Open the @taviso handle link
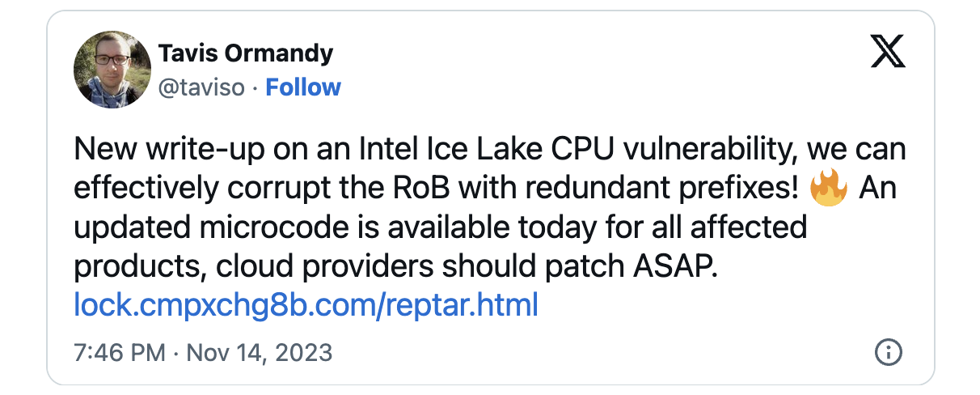980x395 pixels. click(x=201, y=87)
